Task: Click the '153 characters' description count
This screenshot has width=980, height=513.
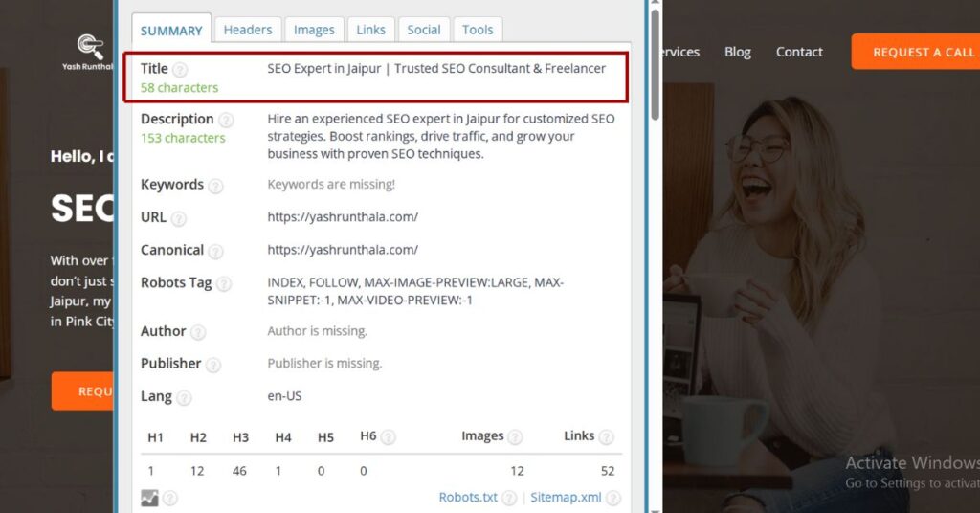Action: (183, 138)
